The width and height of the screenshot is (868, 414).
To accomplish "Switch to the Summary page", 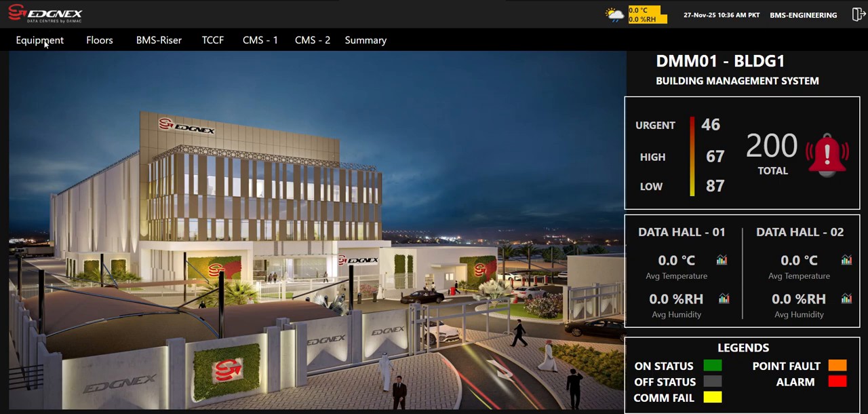I will pyautogui.click(x=366, y=40).
